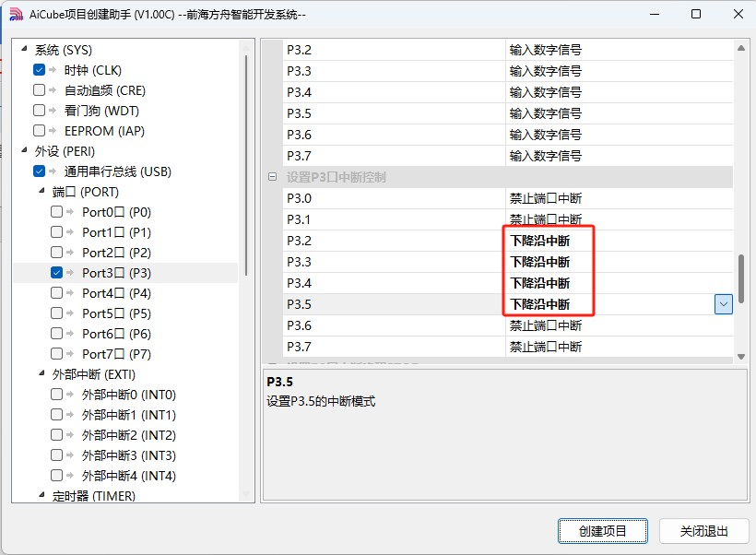Screen dimensions: 756x555
Task: Select the Port3口 (P3) tree item
Action: coord(116,273)
